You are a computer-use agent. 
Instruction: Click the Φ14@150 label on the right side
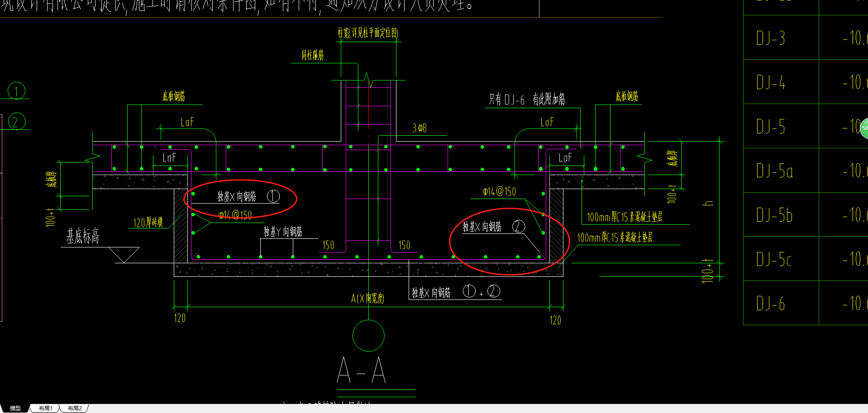click(499, 192)
